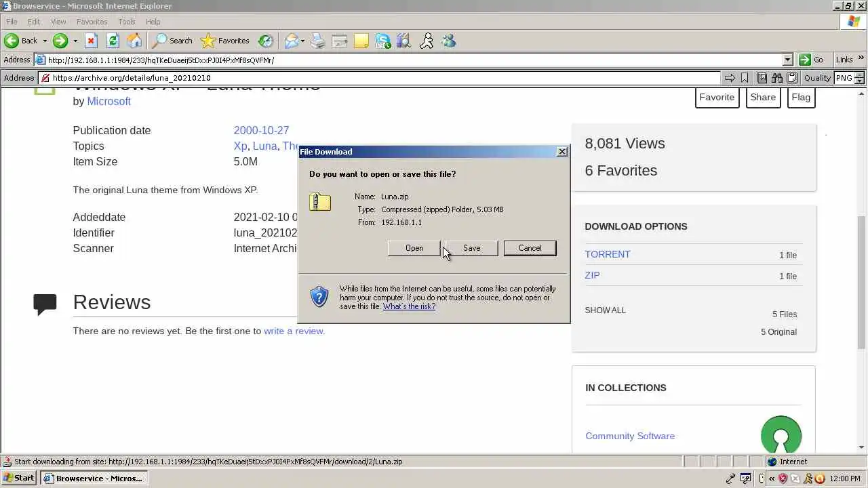
Task: Go back with the green Back arrow
Action: [20, 41]
